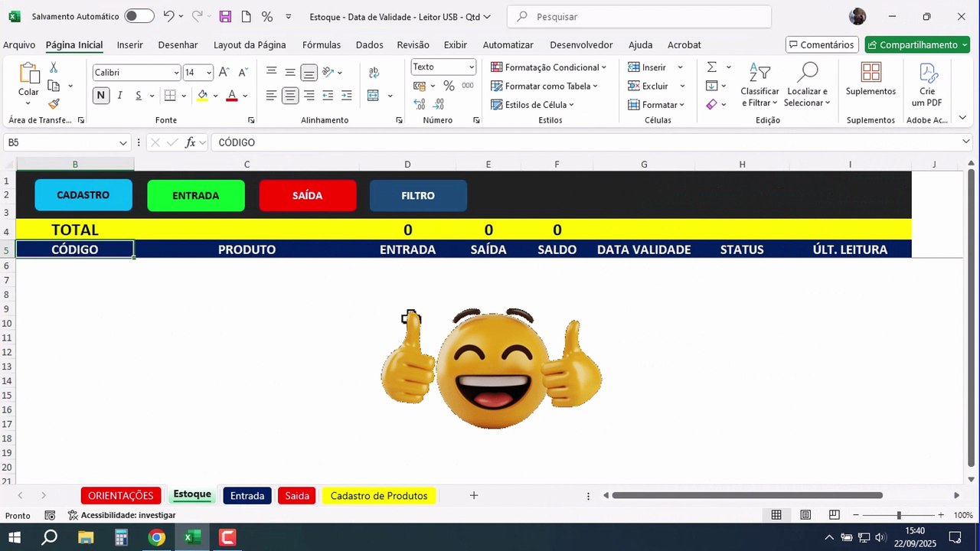This screenshot has width=980, height=551.
Task: Click the Cut scissors icon
Action: pos(54,68)
